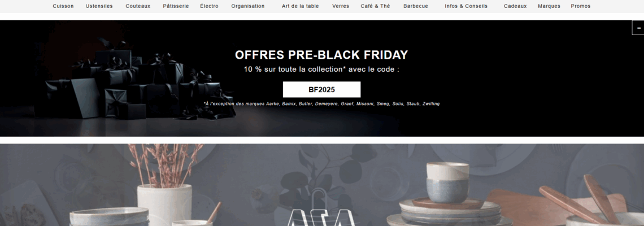The height and width of the screenshot is (226, 644).
Task: Click the BF2025 promo code button
Action: [321, 90]
